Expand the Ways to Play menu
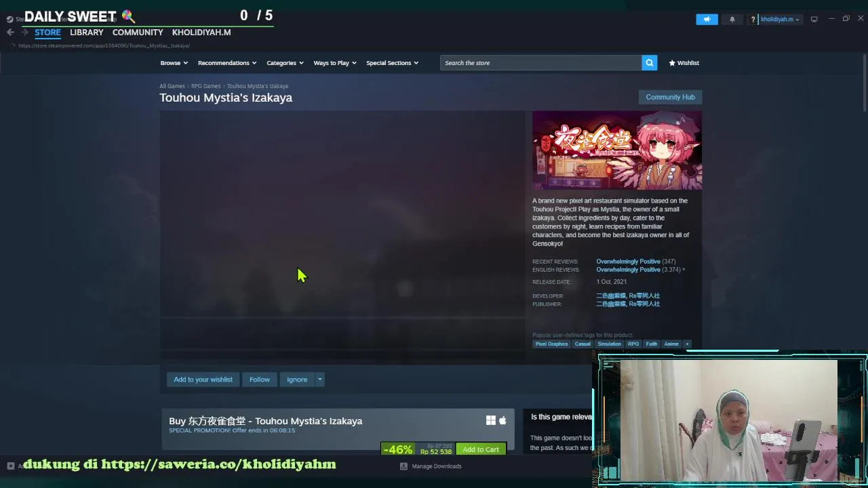868x488 pixels. (x=335, y=63)
